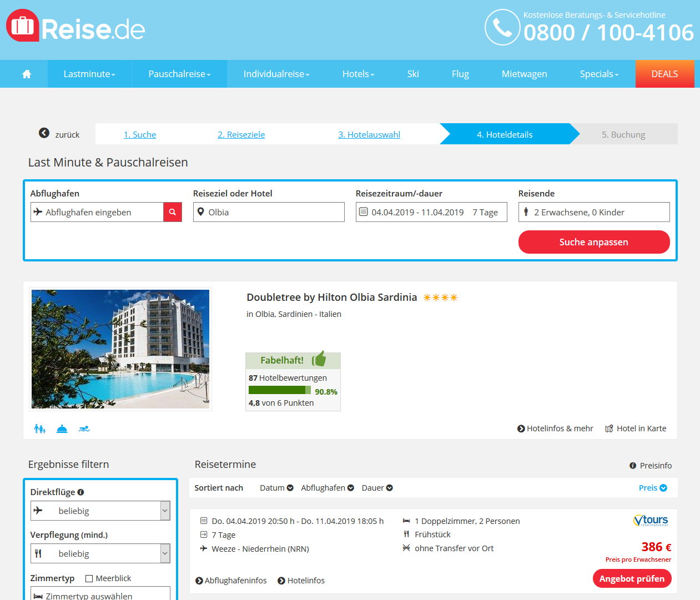Click the Angebot prüfen button
Viewport: 700px width, 600px height.
click(x=632, y=578)
